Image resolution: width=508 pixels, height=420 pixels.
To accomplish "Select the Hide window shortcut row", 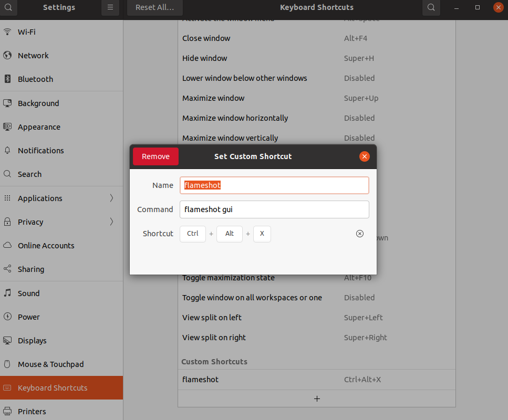I will click(x=317, y=58).
